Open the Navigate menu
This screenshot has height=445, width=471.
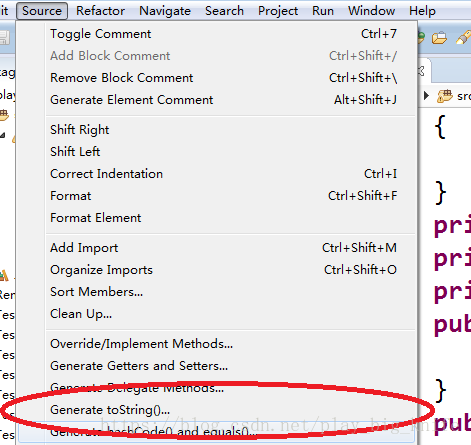click(x=165, y=11)
